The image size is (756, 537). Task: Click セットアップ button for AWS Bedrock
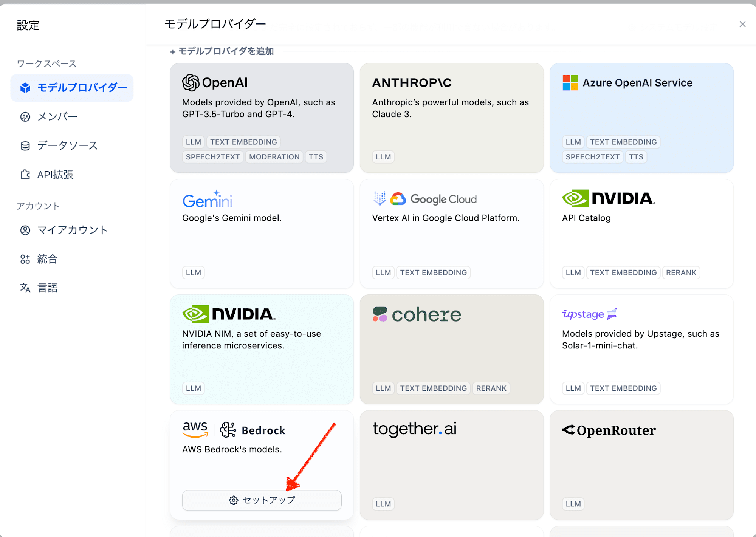tap(262, 500)
